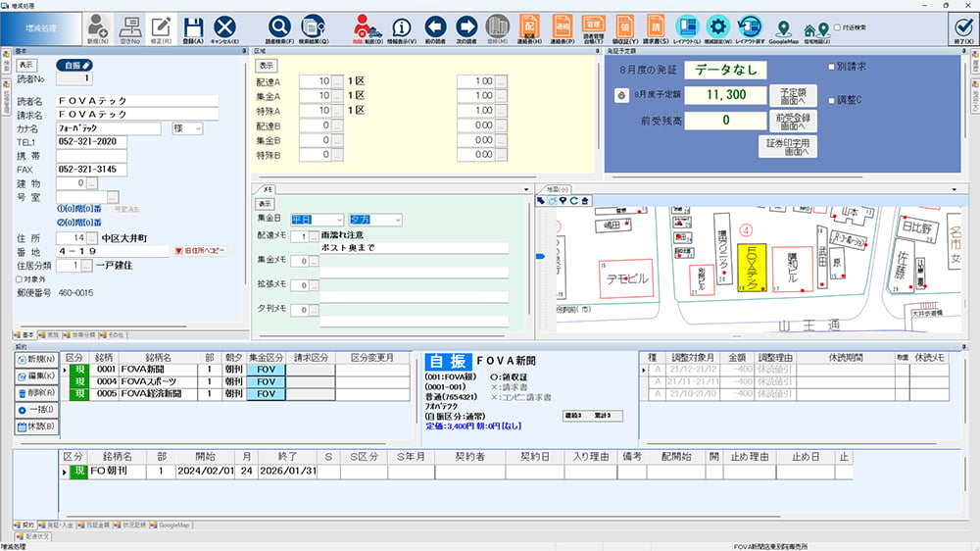Click the キャンセル(E) cancel icon
This screenshot has width=980, height=551.
[x=225, y=28]
